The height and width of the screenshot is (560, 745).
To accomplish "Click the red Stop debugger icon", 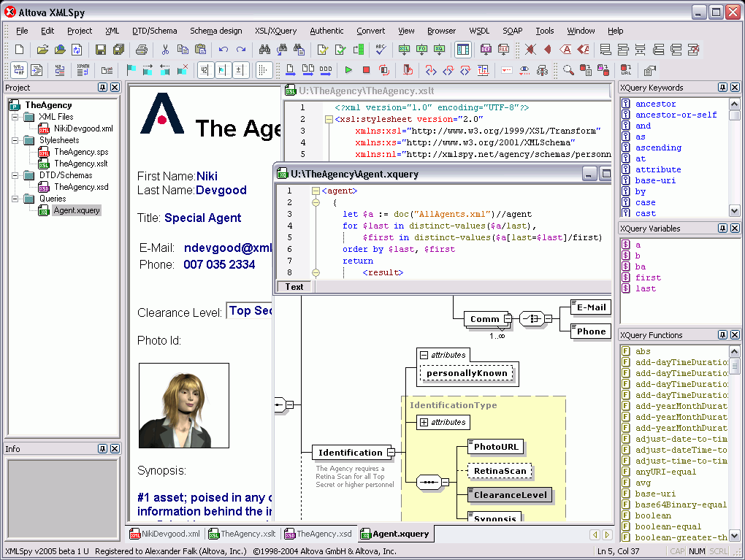I will pyautogui.click(x=366, y=70).
